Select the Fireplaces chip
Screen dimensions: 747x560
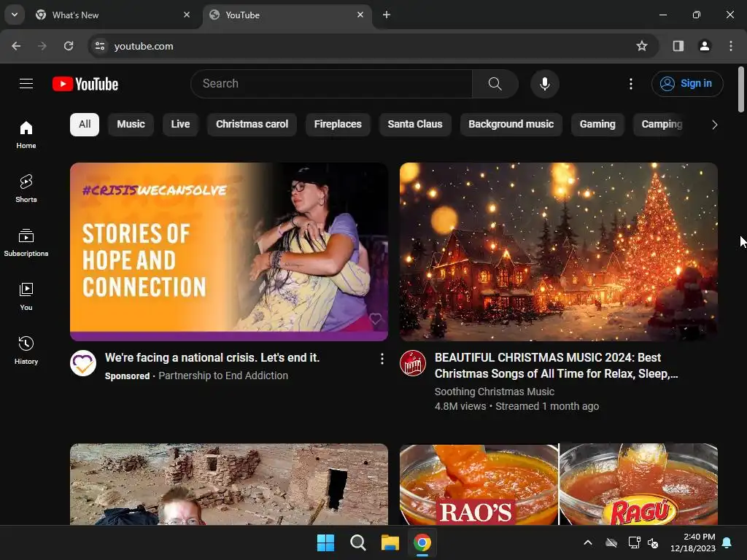click(338, 124)
